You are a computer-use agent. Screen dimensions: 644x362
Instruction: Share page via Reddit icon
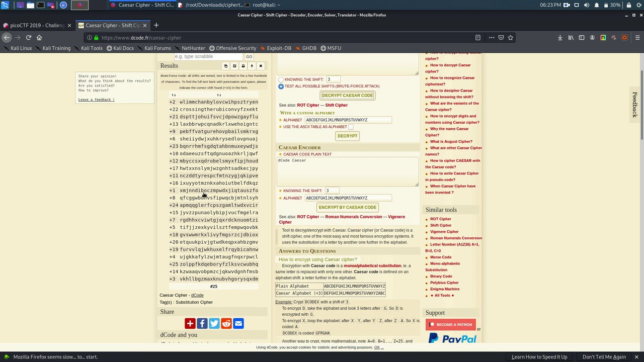pos(226,323)
